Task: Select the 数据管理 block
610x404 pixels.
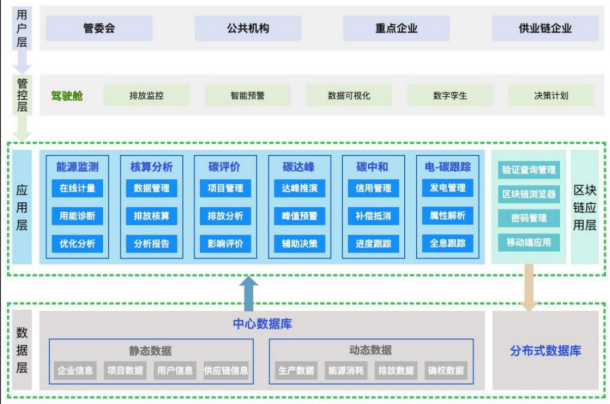Action: [x=151, y=188]
